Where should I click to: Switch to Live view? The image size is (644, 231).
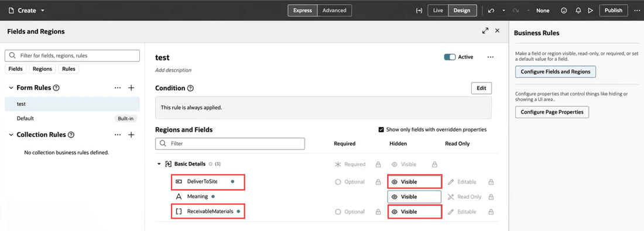(x=438, y=11)
